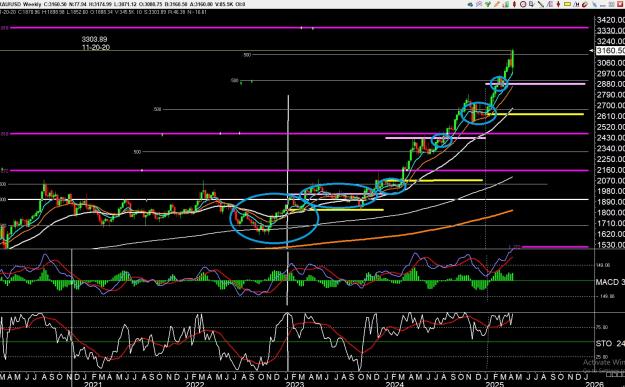Click the 2880.00 price axis label
The image size is (625, 387).
tap(611, 84)
